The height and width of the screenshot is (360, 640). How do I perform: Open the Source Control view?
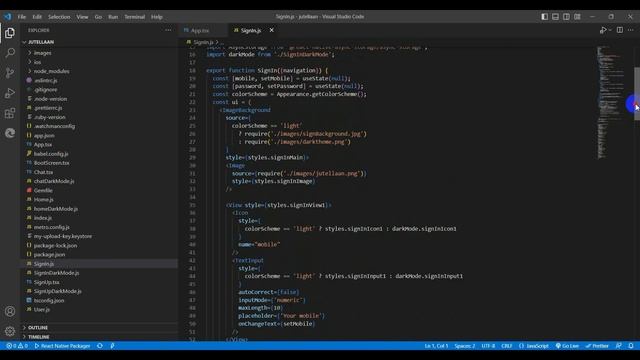(x=10, y=73)
